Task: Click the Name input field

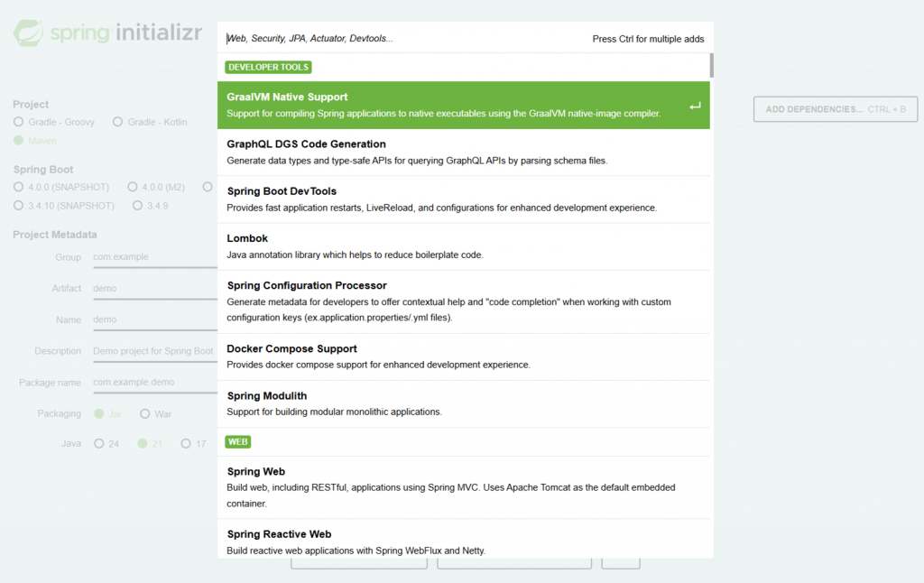Action: point(155,319)
